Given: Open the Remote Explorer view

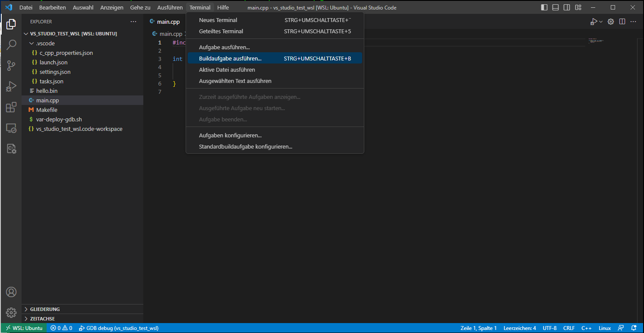Looking at the screenshot, I should (x=11, y=128).
